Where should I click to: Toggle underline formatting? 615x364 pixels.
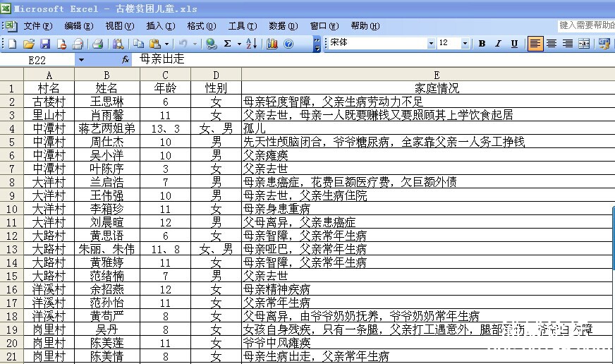[x=514, y=44]
